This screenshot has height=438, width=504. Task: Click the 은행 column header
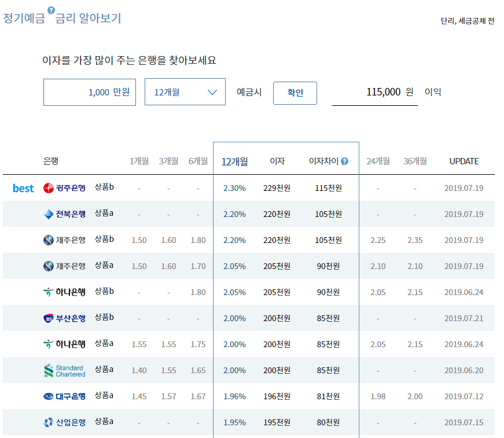coord(51,161)
